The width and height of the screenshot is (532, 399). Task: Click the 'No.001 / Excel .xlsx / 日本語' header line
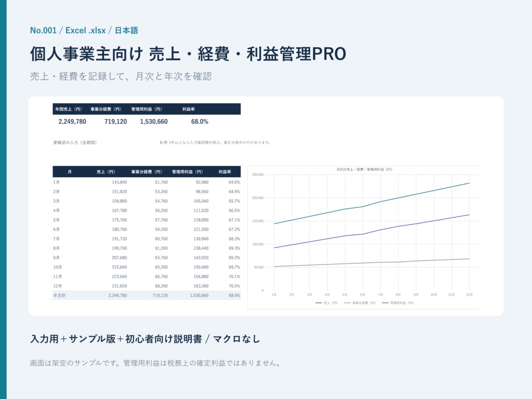(84, 31)
